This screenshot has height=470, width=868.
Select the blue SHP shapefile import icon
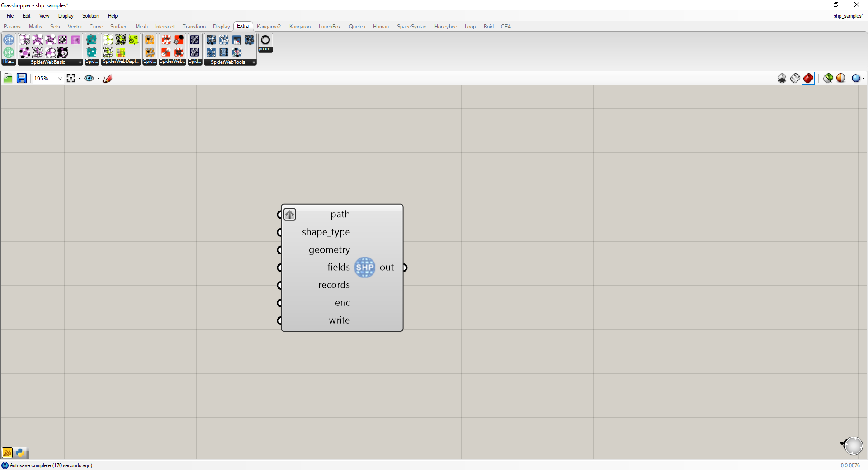point(9,40)
